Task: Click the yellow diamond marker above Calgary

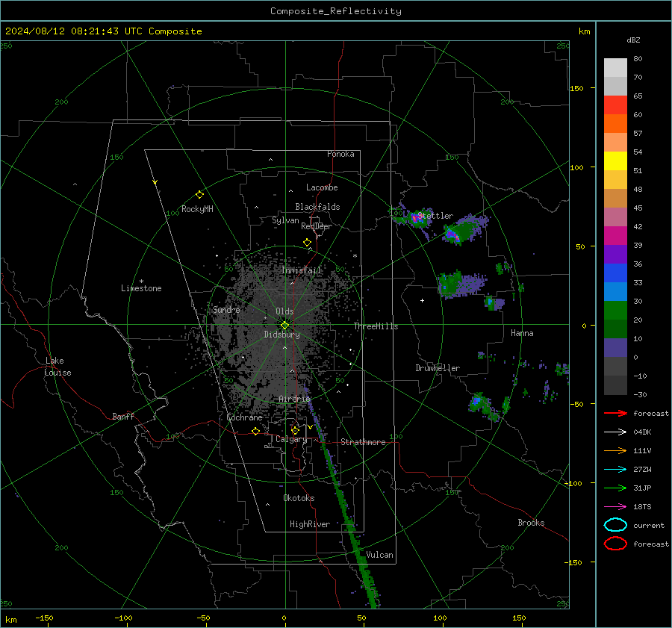Action: click(x=295, y=430)
